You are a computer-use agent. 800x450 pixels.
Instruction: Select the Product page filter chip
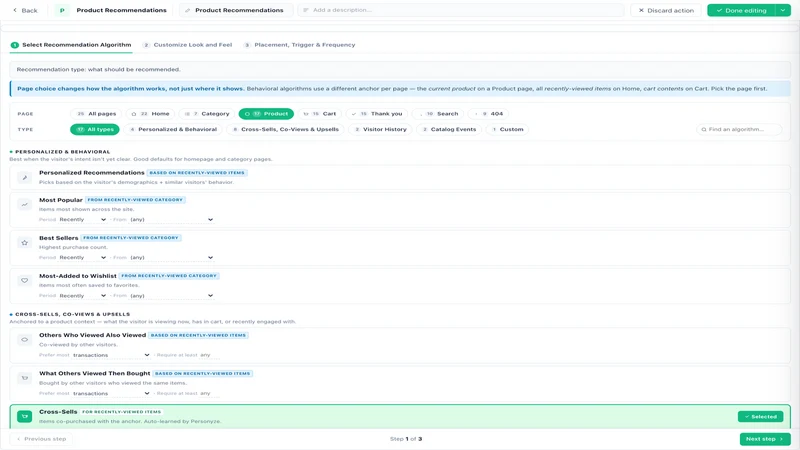coord(266,114)
